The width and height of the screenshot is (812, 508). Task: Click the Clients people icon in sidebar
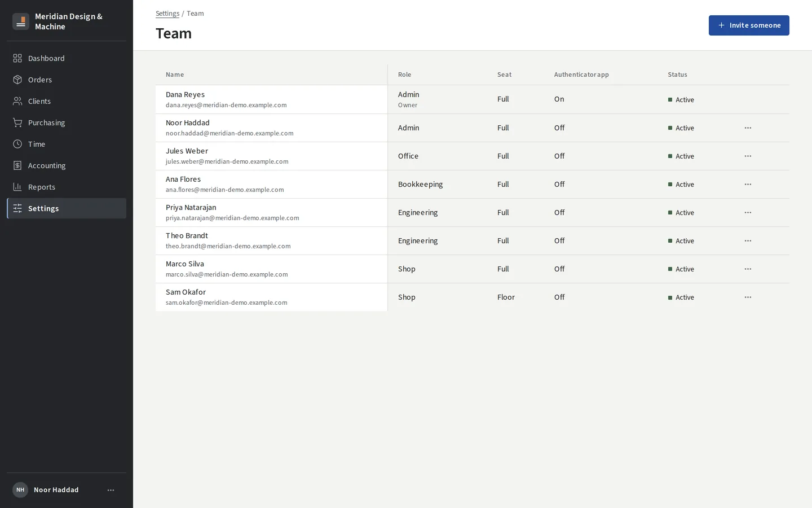tap(17, 101)
